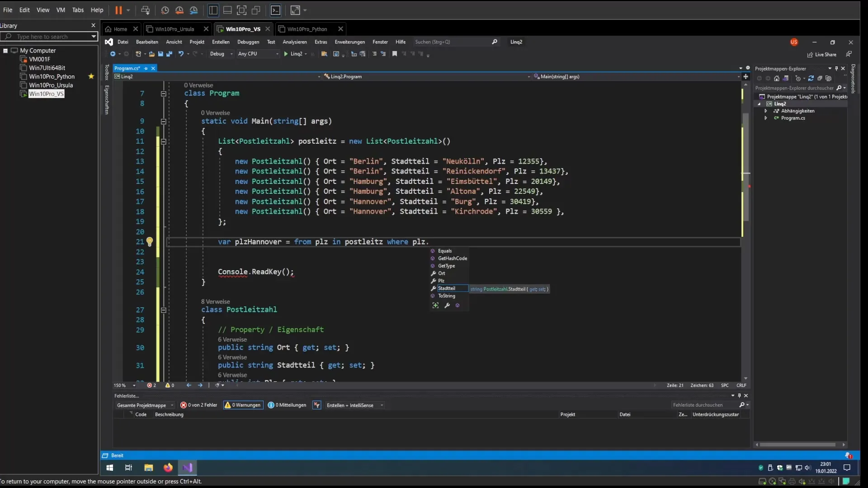868x488 pixels.
Task: Open the Erstellen + IntelliSense dropdown
Action: click(354, 405)
